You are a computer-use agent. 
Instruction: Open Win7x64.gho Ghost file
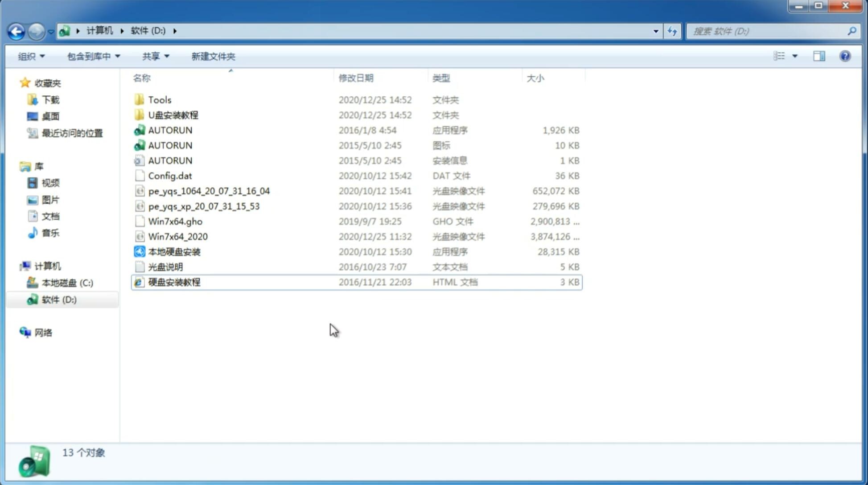pos(175,221)
